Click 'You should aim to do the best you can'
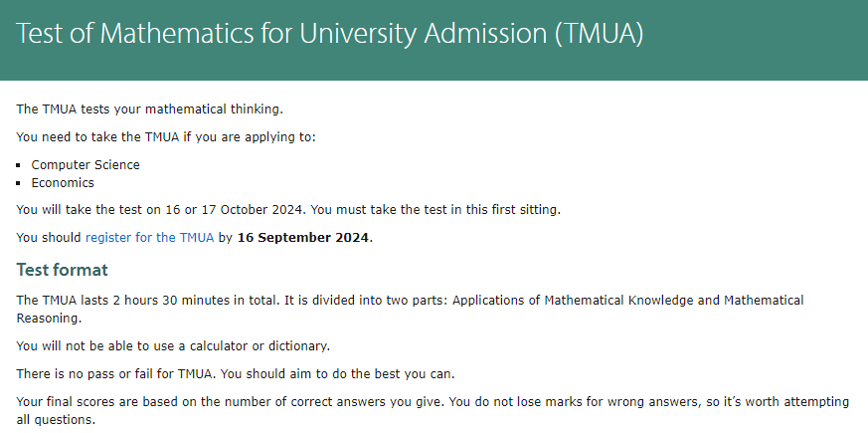The image size is (868, 433). (338, 373)
